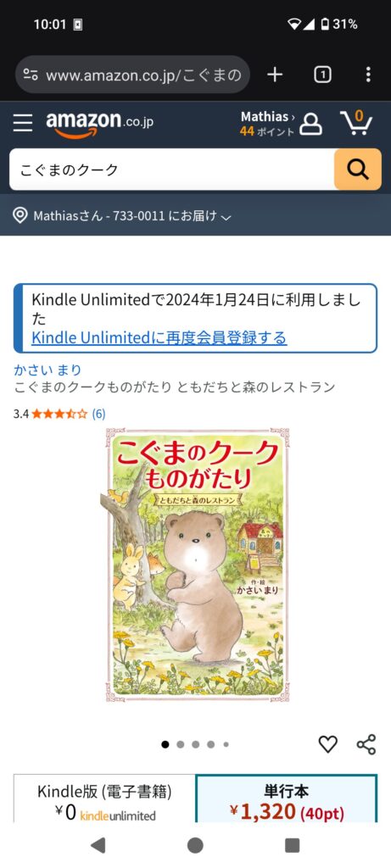Select the 単行本 ¥1,320 format tab
The image size is (391, 868).
pos(287,798)
